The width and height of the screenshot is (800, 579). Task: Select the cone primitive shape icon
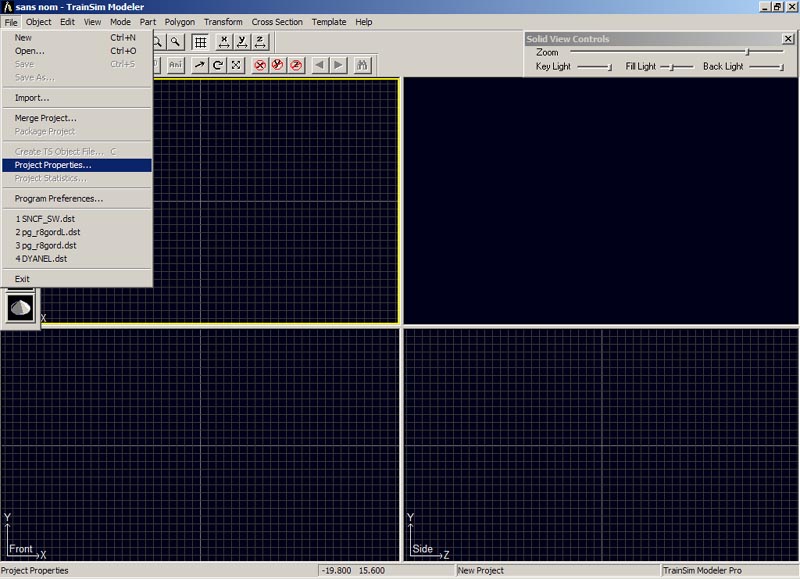tap(20, 307)
